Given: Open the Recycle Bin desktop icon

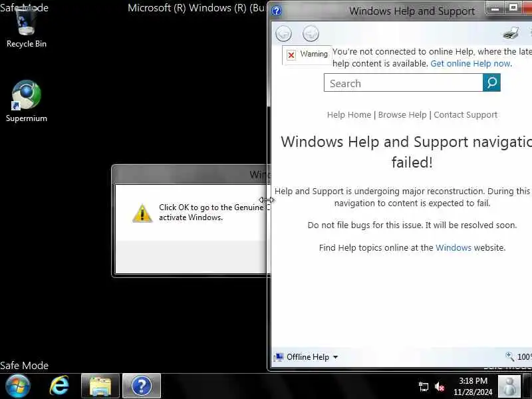Looking at the screenshot, I should pyautogui.click(x=26, y=27).
